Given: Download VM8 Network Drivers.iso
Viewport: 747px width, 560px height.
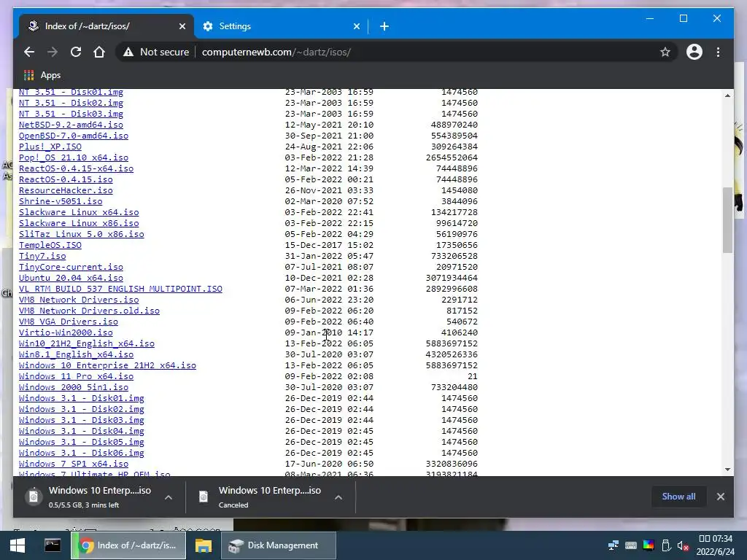Looking at the screenshot, I should pyautogui.click(x=79, y=300).
